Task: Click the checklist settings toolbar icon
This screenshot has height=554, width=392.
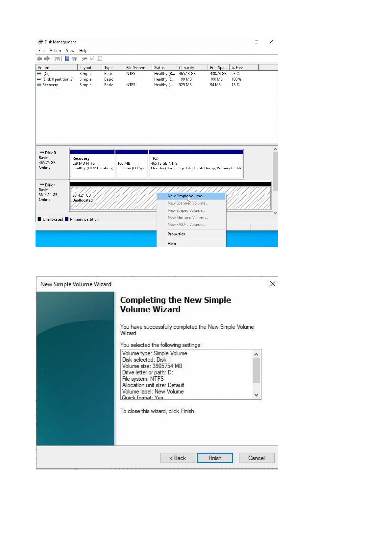Action: (x=99, y=59)
